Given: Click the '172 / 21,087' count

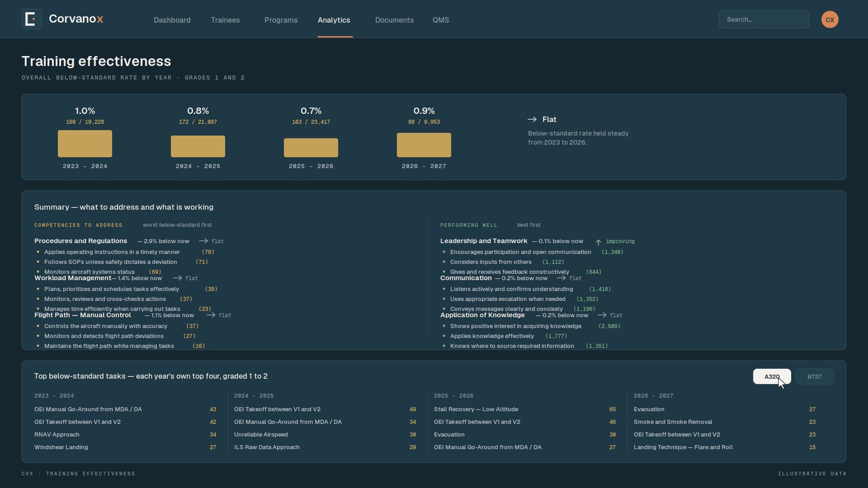Looking at the screenshot, I should (198, 122).
